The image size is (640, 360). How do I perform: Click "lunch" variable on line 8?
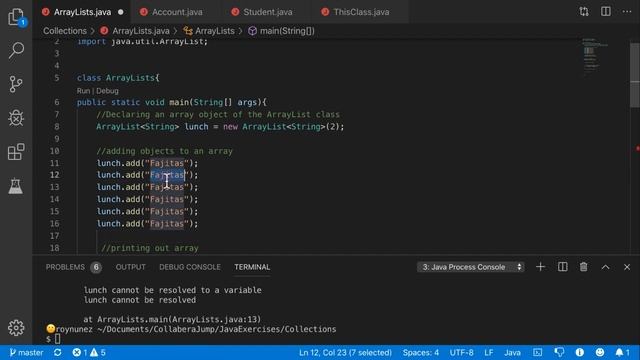[x=196, y=127]
